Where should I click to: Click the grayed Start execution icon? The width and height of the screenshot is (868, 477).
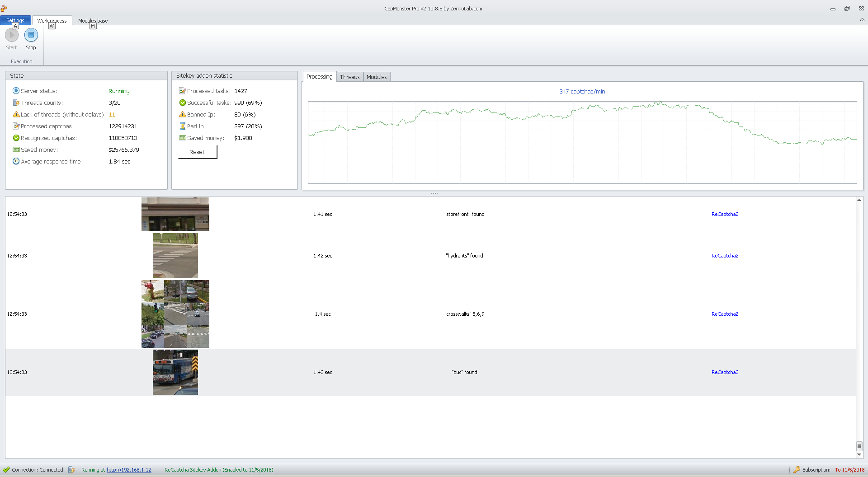(x=12, y=35)
